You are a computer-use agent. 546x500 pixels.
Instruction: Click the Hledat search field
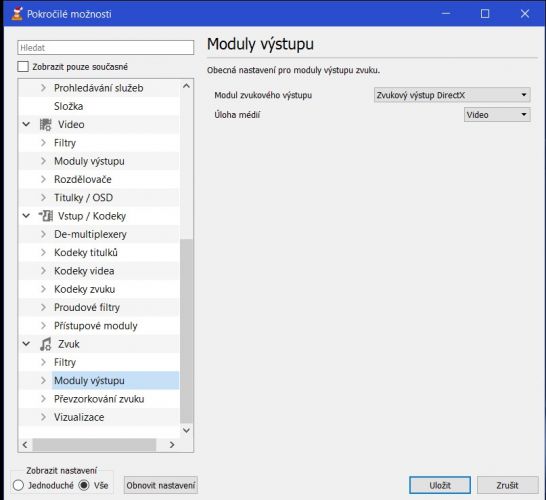pos(106,47)
